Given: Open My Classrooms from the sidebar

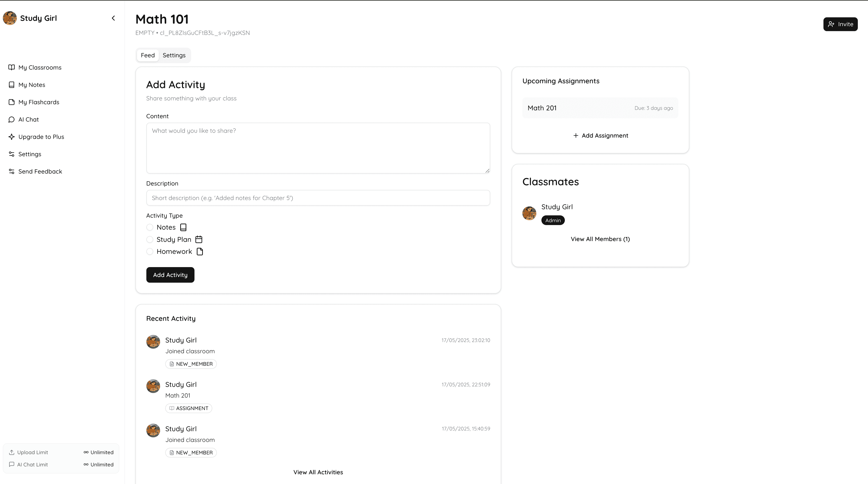Looking at the screenshot, I should coord(39,67).
